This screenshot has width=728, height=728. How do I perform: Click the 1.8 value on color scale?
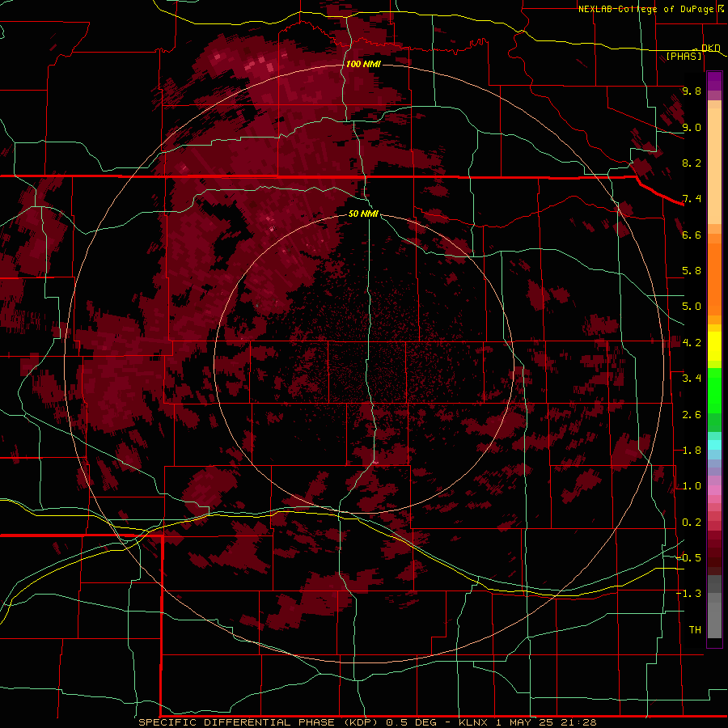click(692, 451)
